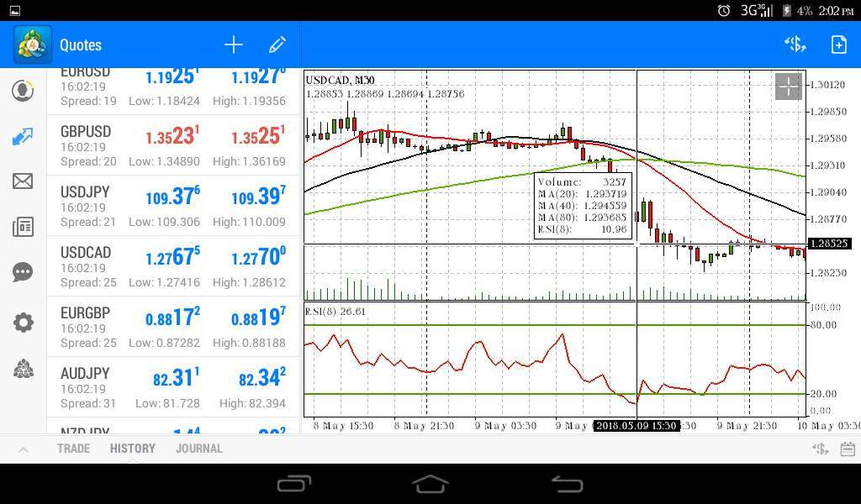Open the Mailbox envelope icon
861x504 pixels.
pyautogui.click(x=23, y=181)
